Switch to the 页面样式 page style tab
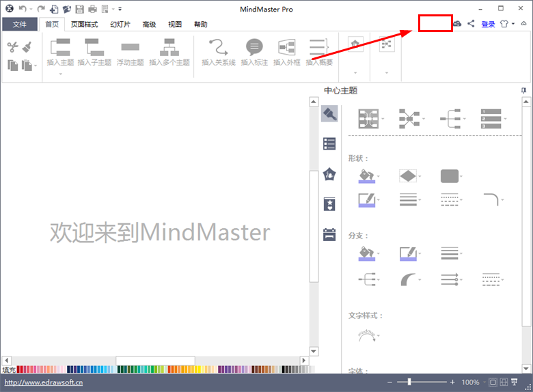Viewport: 533px width, 392px height. 84,24
